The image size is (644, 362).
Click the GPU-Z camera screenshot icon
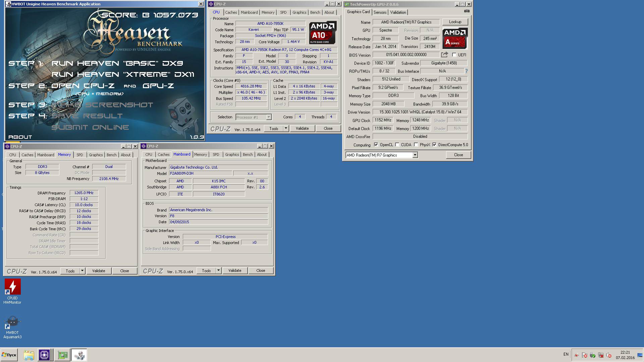click(467, 11)
